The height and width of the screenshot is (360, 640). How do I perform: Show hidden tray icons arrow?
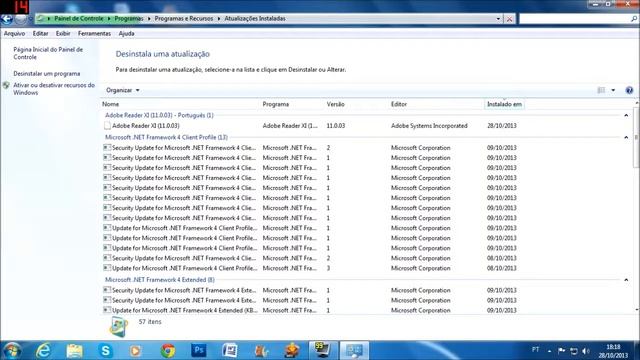coord(549,351)
